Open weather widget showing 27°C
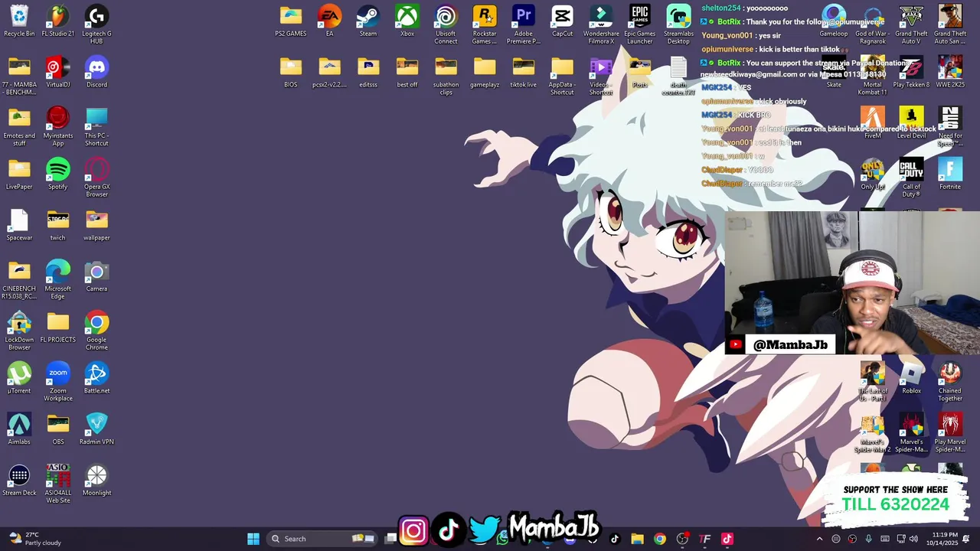Screen dimensions: 980x551 tap(34, 539)
